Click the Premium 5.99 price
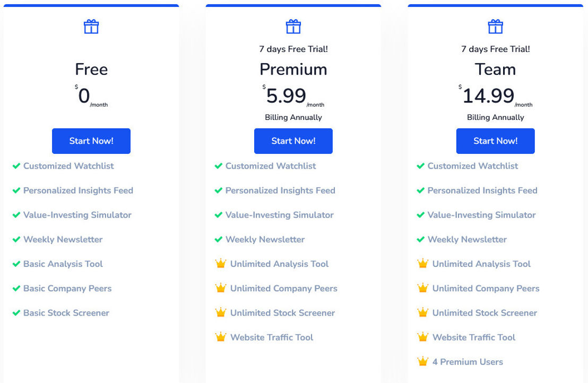Screen dimensions: 588x383 point(286,95)
